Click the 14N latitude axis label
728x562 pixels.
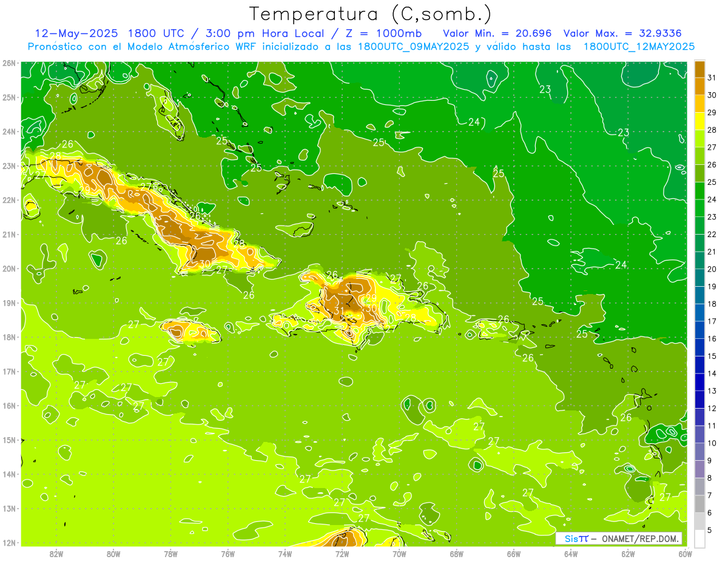[x=8, y=474]
